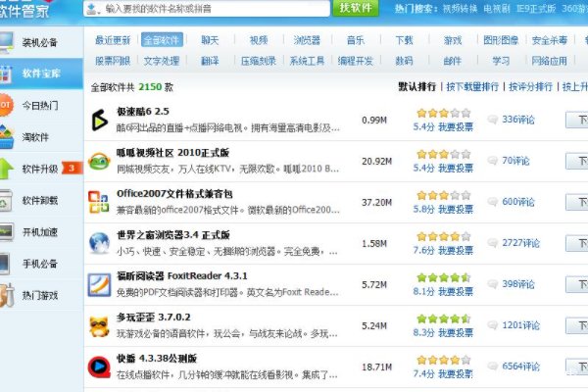Open 淘软件 basket icon
This screenshot has width=588, height=392.
(7, 137)
